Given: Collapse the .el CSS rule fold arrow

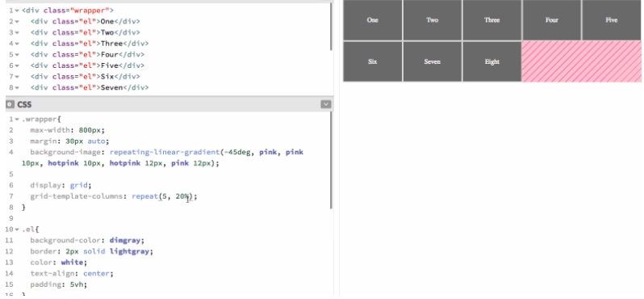Looking at the screenshot, I should pos(17,230).
